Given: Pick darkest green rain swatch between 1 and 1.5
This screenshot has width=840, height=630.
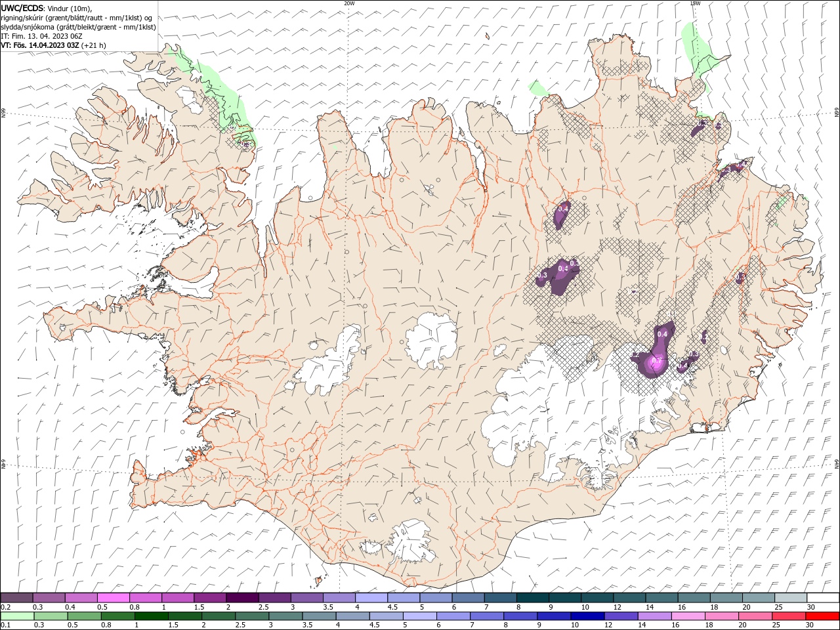Looking at the screenshot, I should (151, 616).
